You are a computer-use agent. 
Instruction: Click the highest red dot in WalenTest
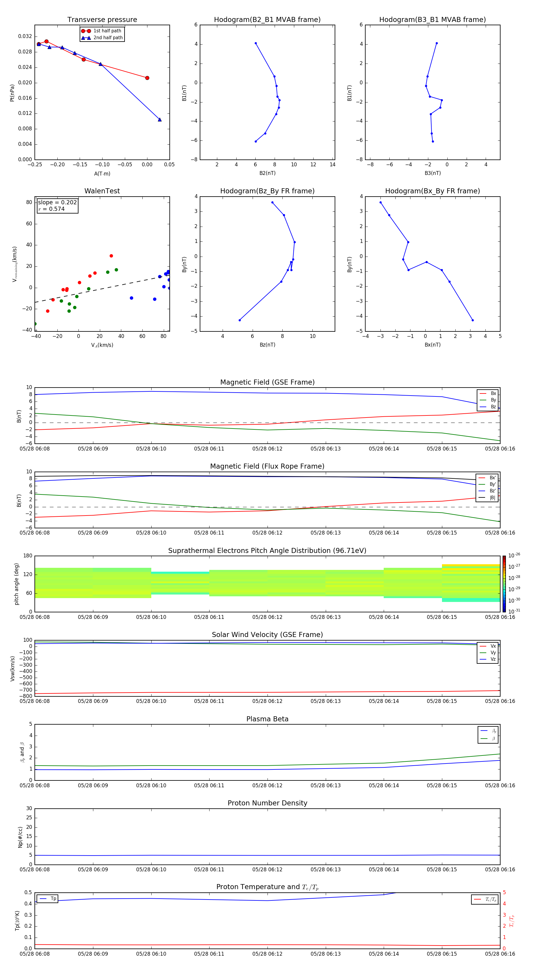point(111,256)
